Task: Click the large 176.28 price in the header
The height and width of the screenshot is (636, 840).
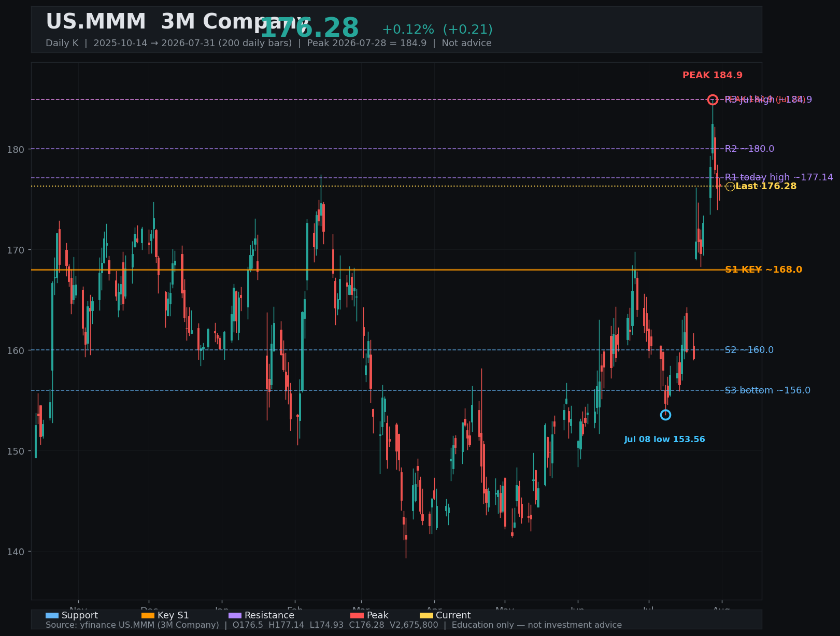Action: tap(309, 28)
